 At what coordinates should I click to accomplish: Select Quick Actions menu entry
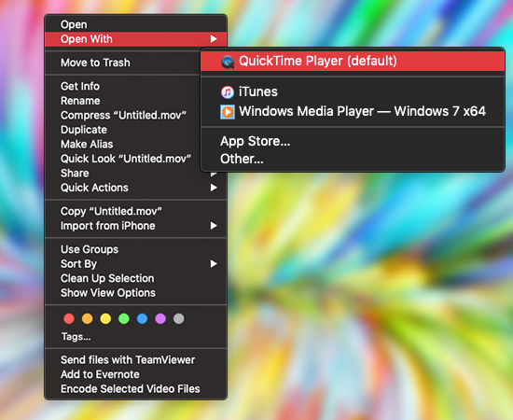136,188
